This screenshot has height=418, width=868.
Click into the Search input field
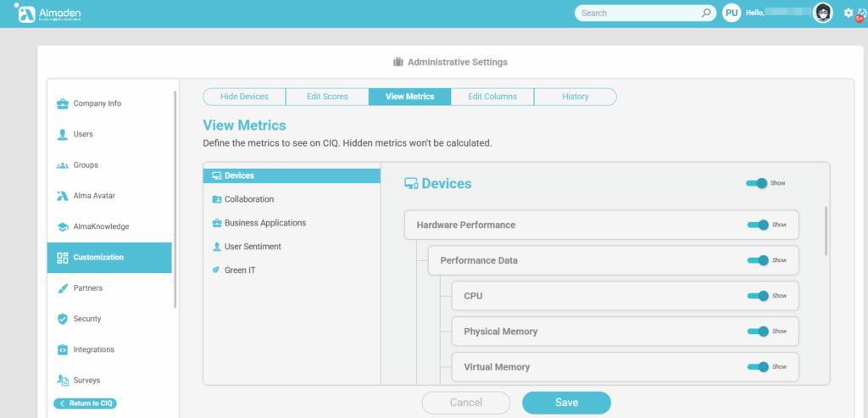637,14
